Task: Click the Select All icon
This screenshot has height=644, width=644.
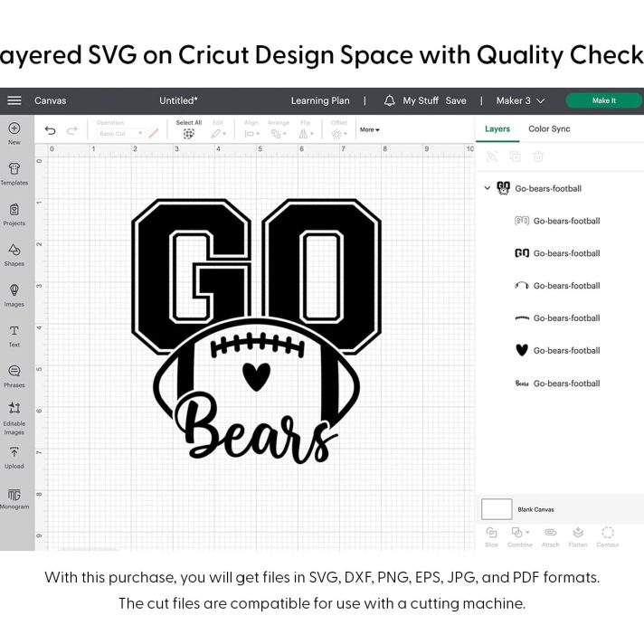Action: 188,134
